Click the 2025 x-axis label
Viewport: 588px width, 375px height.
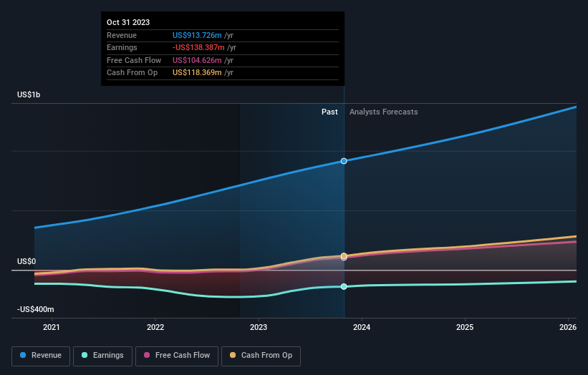[x=465, y=327]
